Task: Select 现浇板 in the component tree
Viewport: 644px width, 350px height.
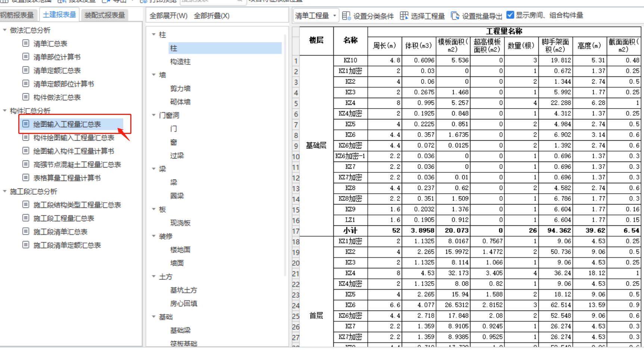Action: point(180,223)
